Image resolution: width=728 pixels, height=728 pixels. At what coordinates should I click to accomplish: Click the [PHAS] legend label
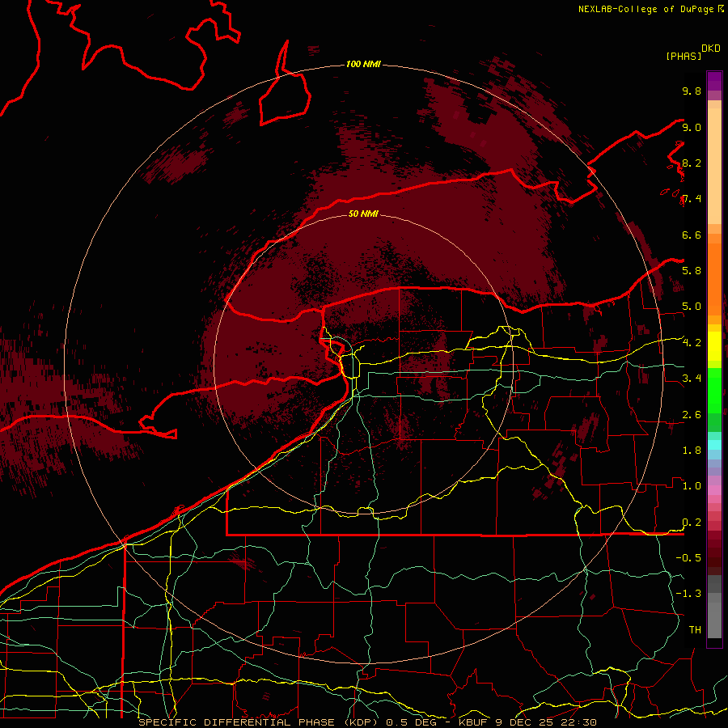coord(684,56)
